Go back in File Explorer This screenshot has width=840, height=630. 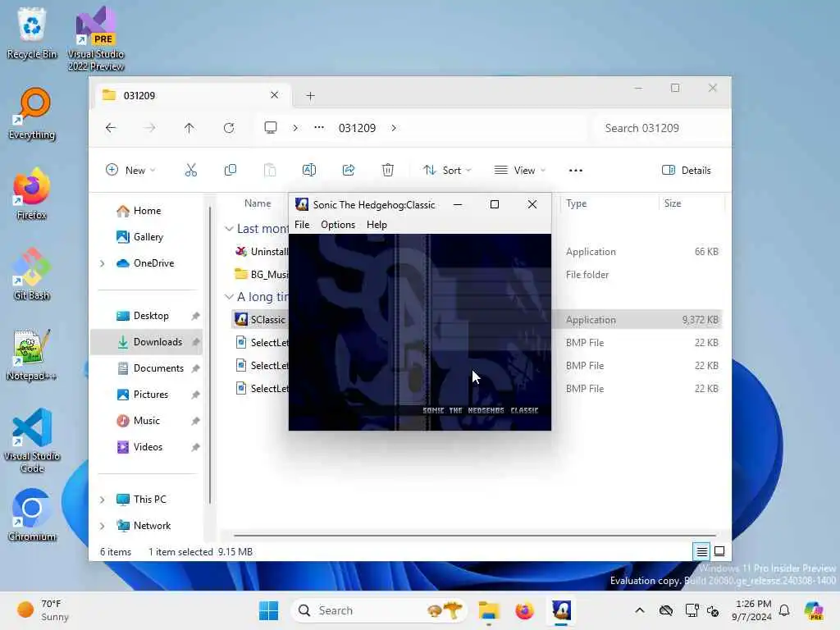click(x=111, y=127)
